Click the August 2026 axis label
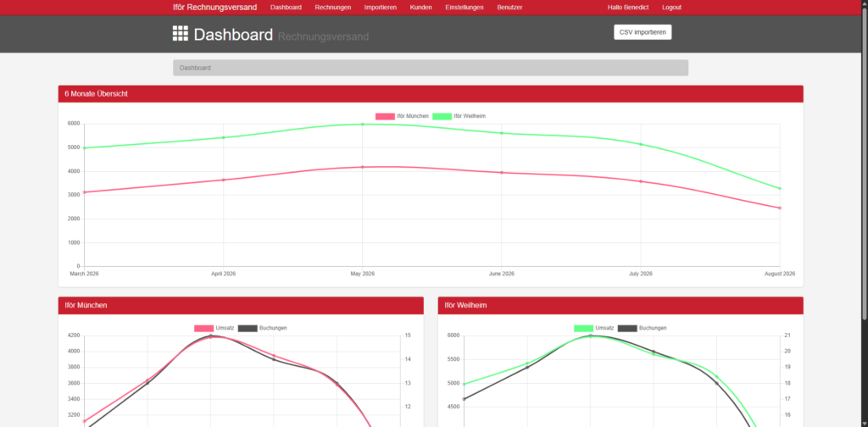 781,274
